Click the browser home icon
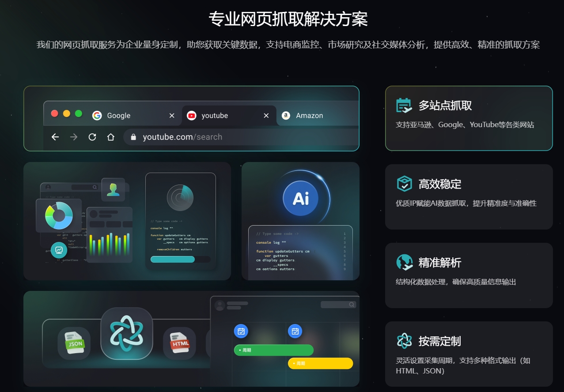Viewport: 564px width, 392px height. click(x=111, y=137)
